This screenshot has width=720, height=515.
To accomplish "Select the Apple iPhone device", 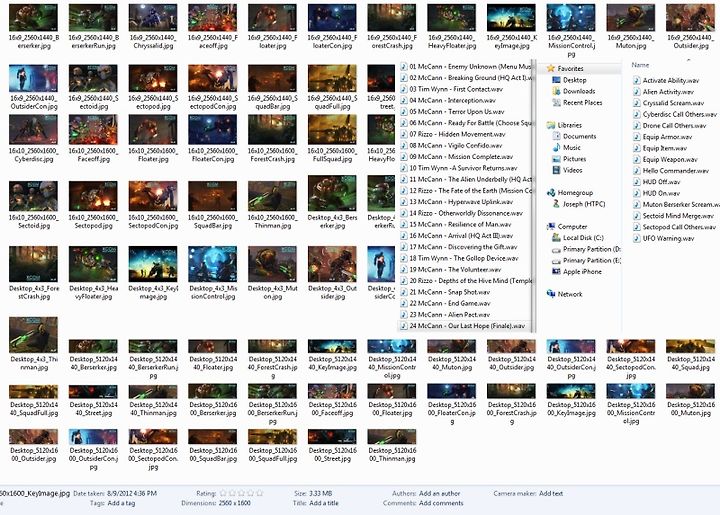I will click(577, 272).
